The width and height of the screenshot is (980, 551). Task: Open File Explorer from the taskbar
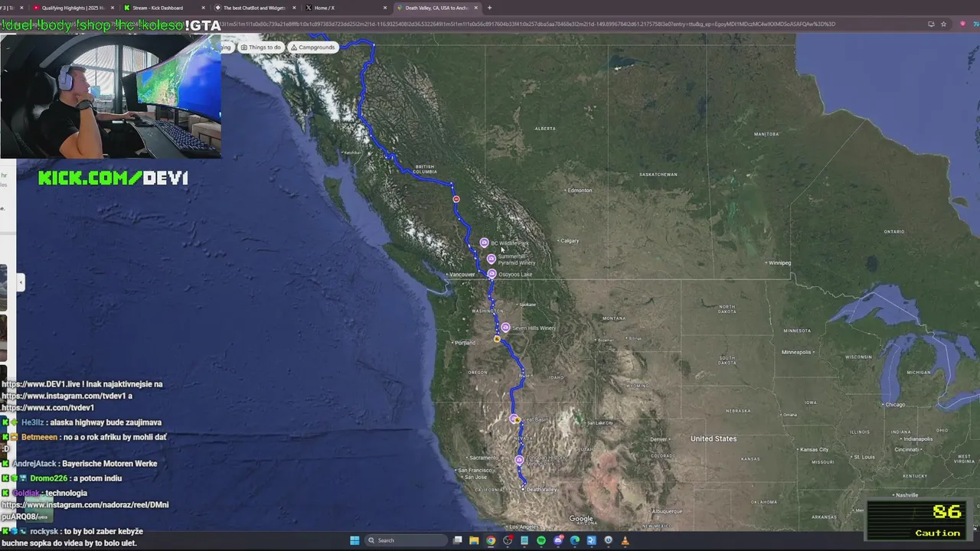point(474,540)
